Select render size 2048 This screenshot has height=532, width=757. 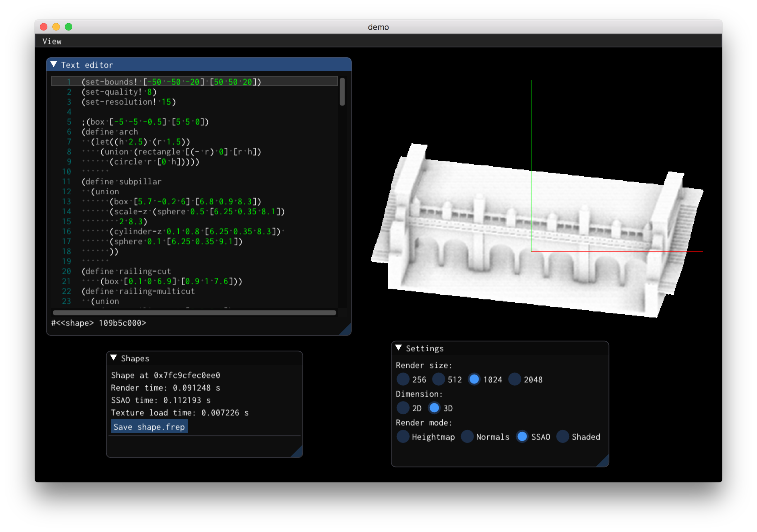coord(515,379)
